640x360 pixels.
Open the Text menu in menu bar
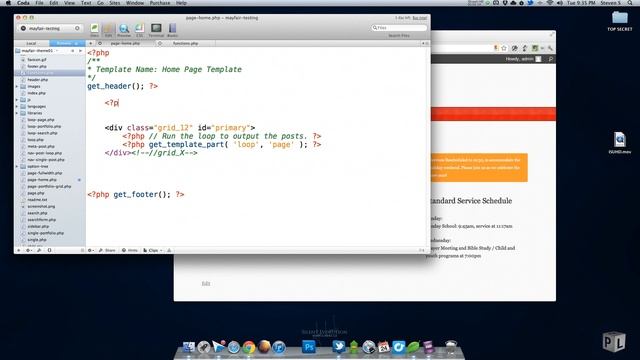86,3
